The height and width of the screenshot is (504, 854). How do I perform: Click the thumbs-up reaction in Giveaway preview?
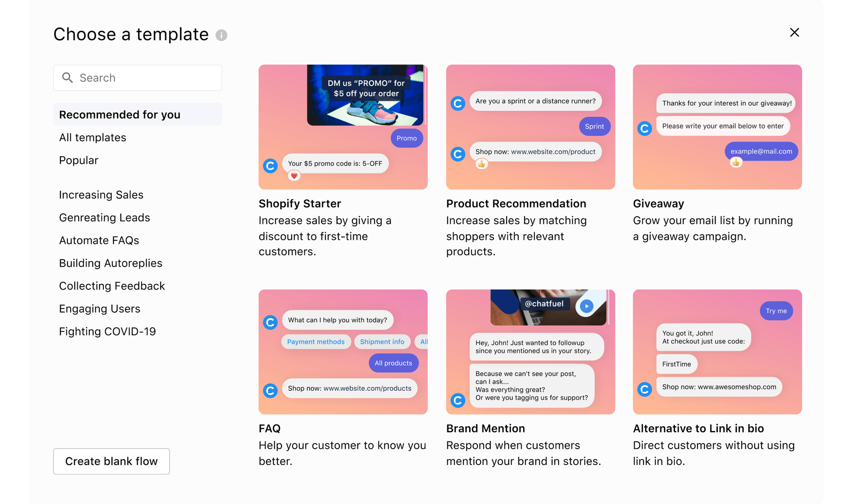click(x=736, y=163)
